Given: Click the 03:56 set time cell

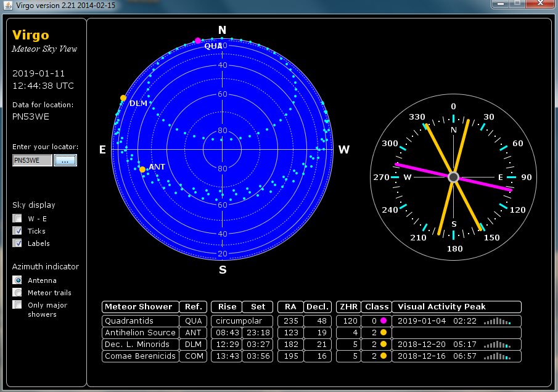Looking at the screenshot, I should click(258, 356).
